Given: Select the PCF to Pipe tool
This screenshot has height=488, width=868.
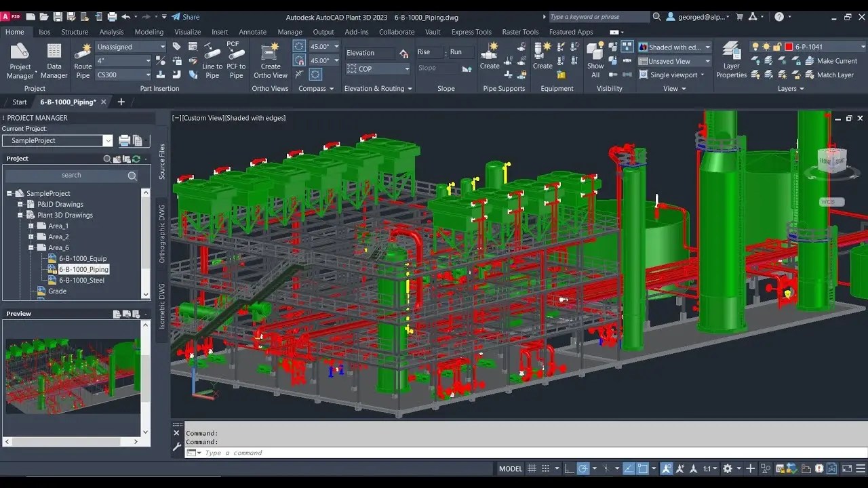Looking at the screenshot, I should pyautogui.click(x=236, y=61).
